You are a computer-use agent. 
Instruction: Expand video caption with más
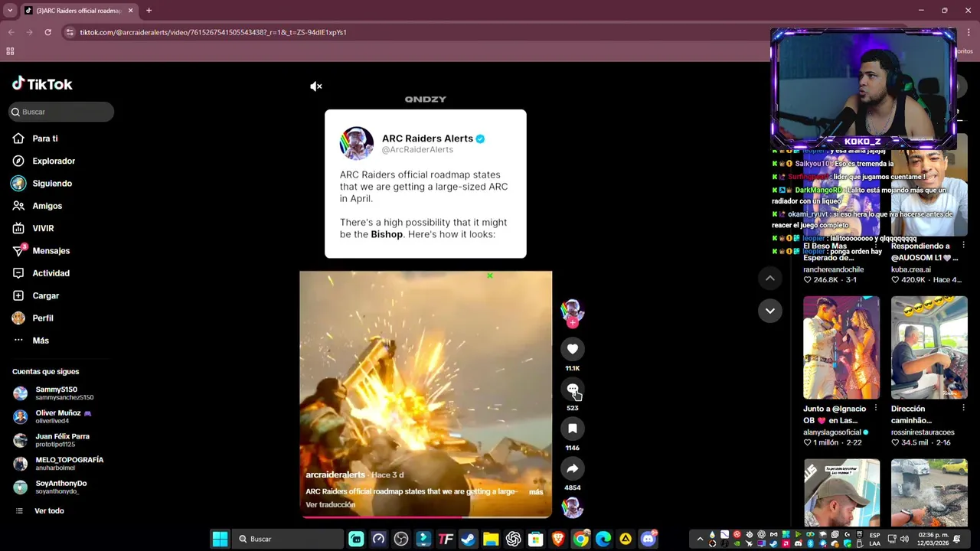(x=536, y=492)
